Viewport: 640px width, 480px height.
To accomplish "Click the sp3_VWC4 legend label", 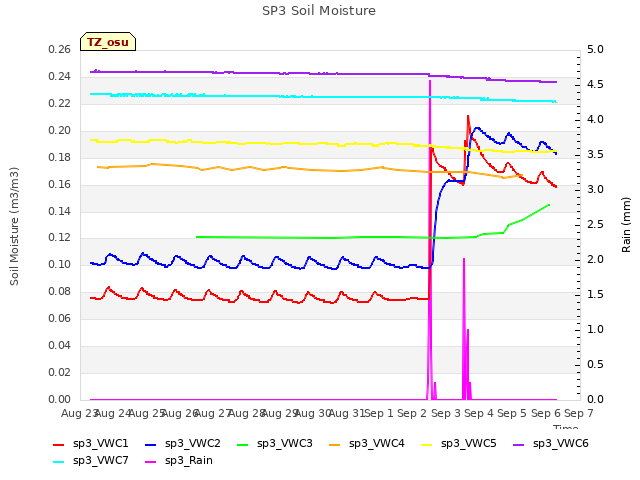I will pyautogui.click(x=377, y=443).
